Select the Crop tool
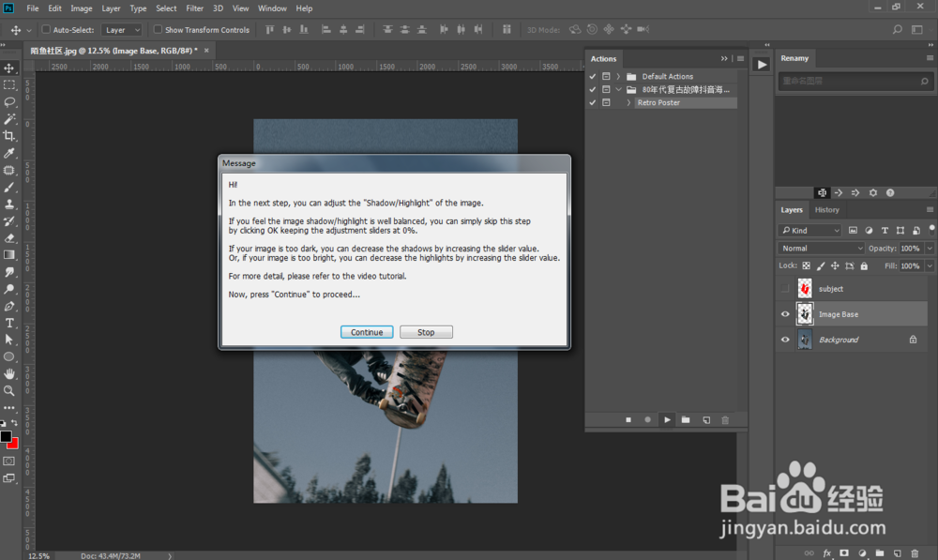Image resolution: width=938 pixels, height=560 pixels. 9,136
